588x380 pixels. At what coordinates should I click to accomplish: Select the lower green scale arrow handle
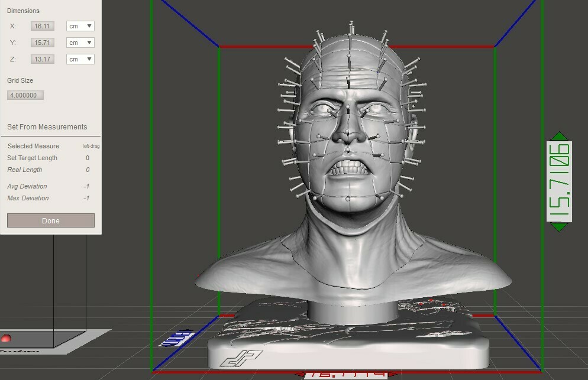tap(558, 228)
